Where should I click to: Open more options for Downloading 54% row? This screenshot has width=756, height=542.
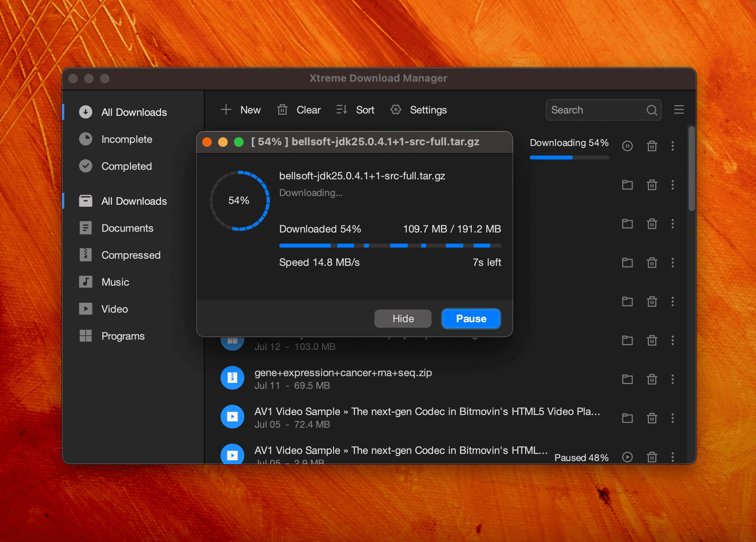tap(673, 146)
